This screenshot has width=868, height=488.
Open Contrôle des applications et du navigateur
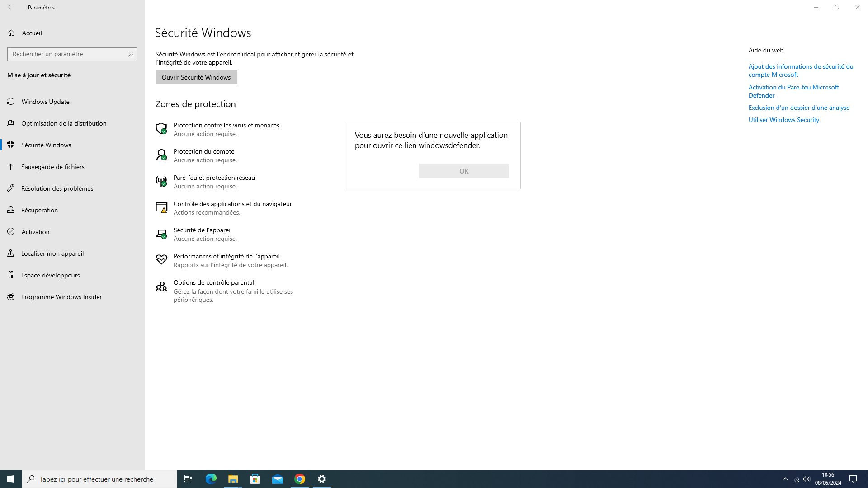point(226,208)
